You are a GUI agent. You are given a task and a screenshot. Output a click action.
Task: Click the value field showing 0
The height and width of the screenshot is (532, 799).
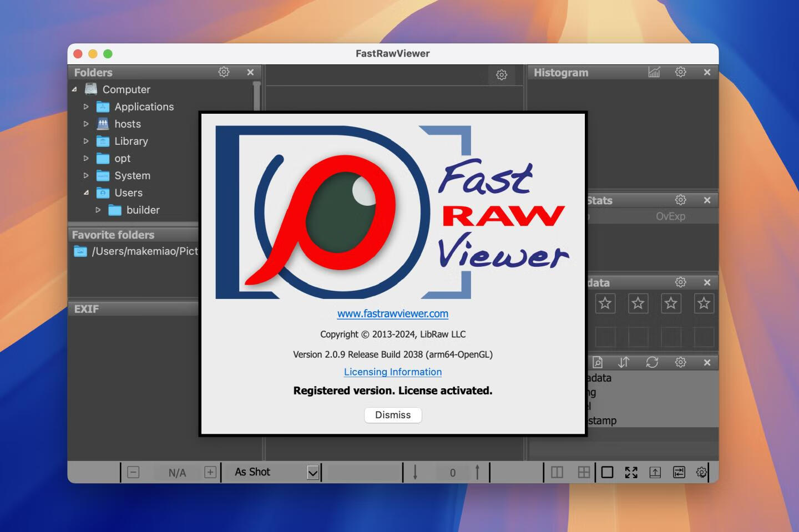tap(453, 473)
